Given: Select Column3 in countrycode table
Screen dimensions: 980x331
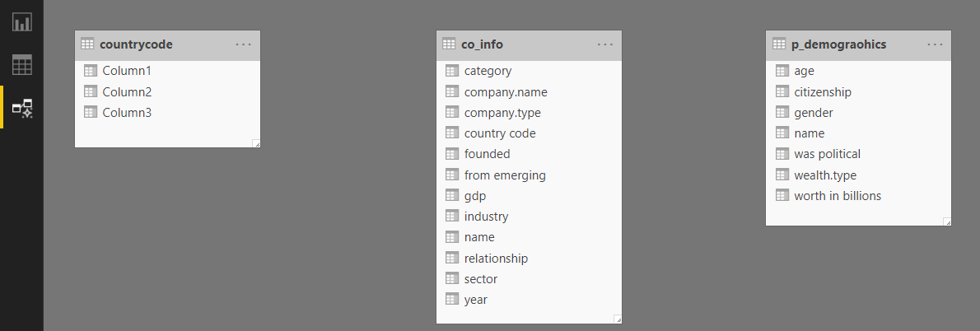Looking at the screenshot, I should click(167, 113).
